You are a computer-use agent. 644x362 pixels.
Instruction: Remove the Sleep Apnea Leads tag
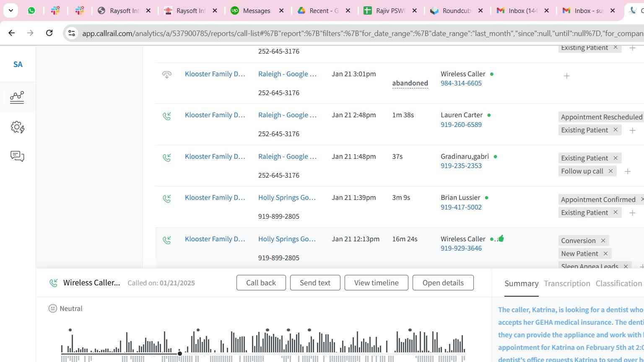click(626, 266)
